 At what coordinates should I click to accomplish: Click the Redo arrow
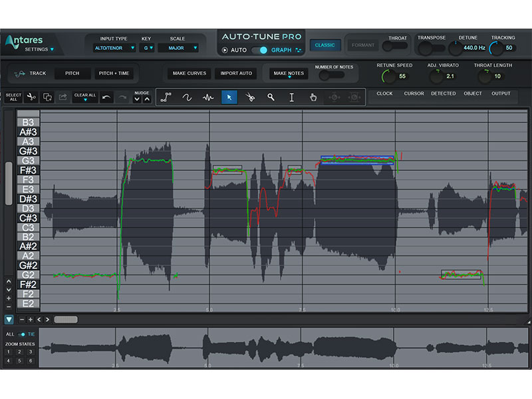point(122,98)
